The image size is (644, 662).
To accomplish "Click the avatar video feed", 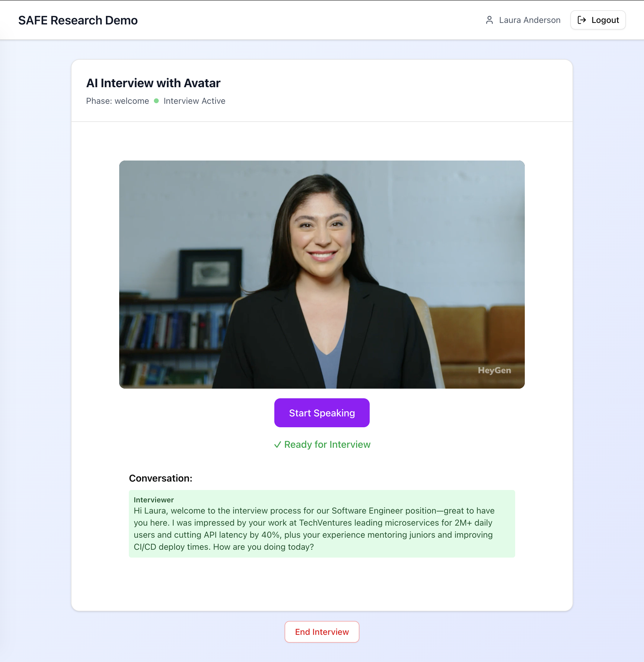I will pos(322,275).
